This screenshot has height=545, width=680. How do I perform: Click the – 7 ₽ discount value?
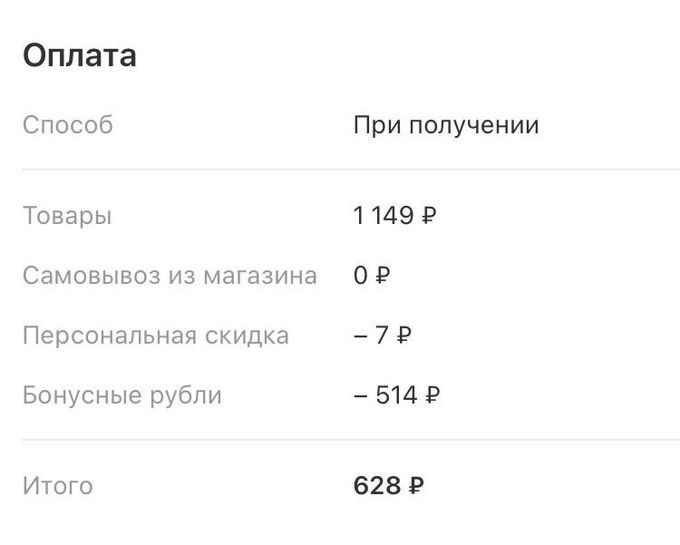pyautogui.click(x=383, y=336)
